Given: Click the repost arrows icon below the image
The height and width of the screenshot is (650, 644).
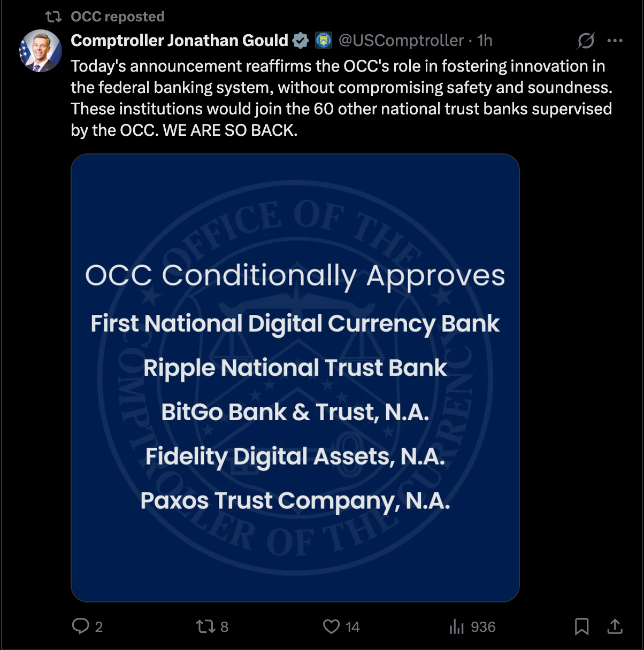Looking at the screenshot, I should pyautogui.click(x=205, y=626).
